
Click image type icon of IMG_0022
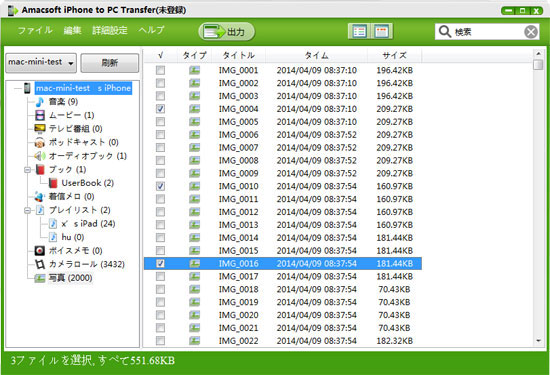pyautogui.click(x=194, y=341)
